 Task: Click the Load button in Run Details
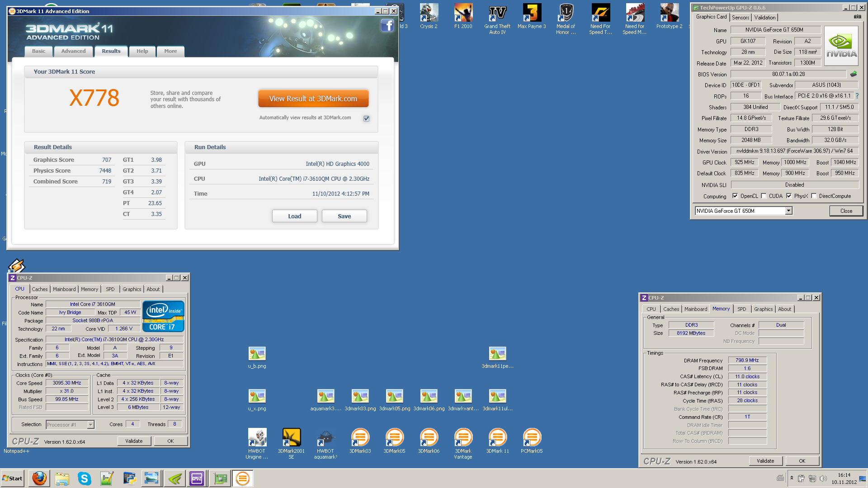pyautogui.click(x=295, y=216)
